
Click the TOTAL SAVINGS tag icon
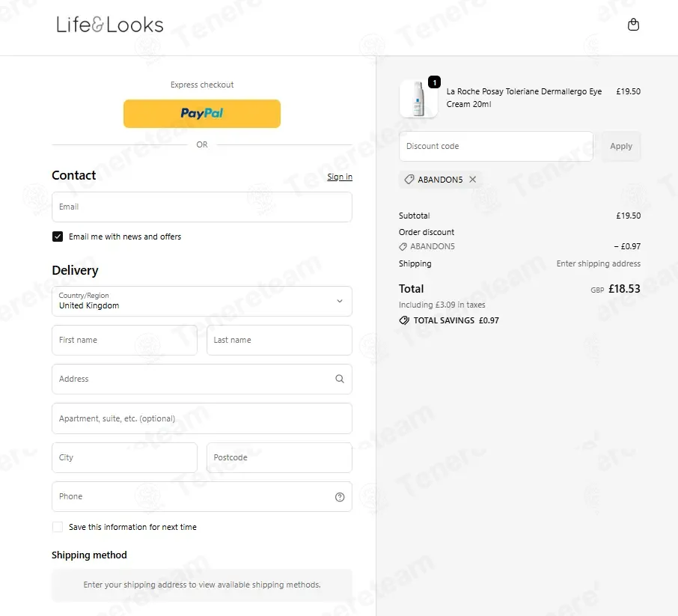(404, 320)
